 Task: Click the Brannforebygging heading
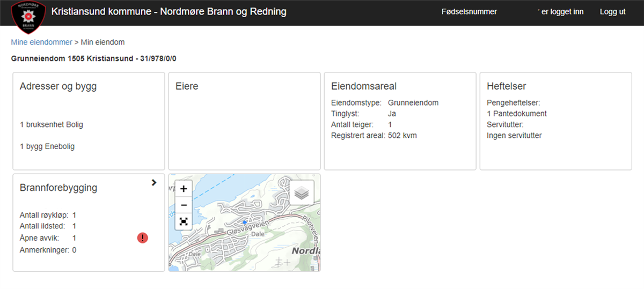click(x=58, y=188)
